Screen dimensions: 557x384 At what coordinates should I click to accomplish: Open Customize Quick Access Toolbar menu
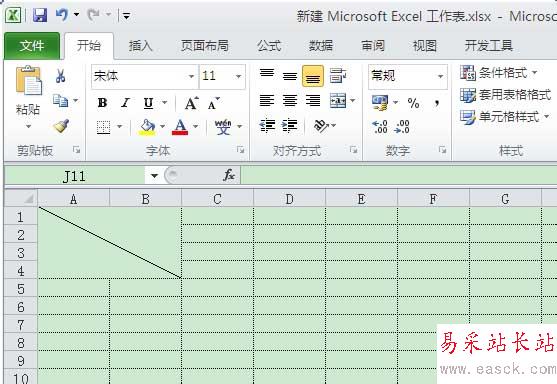point(126,16)
